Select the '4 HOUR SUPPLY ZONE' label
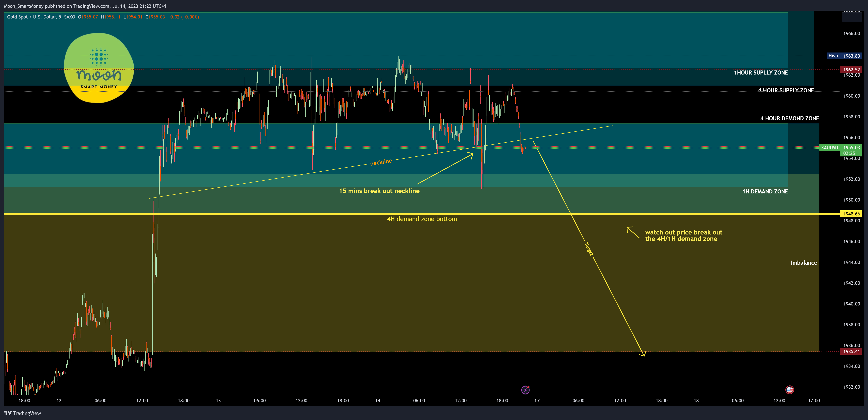 786,90
